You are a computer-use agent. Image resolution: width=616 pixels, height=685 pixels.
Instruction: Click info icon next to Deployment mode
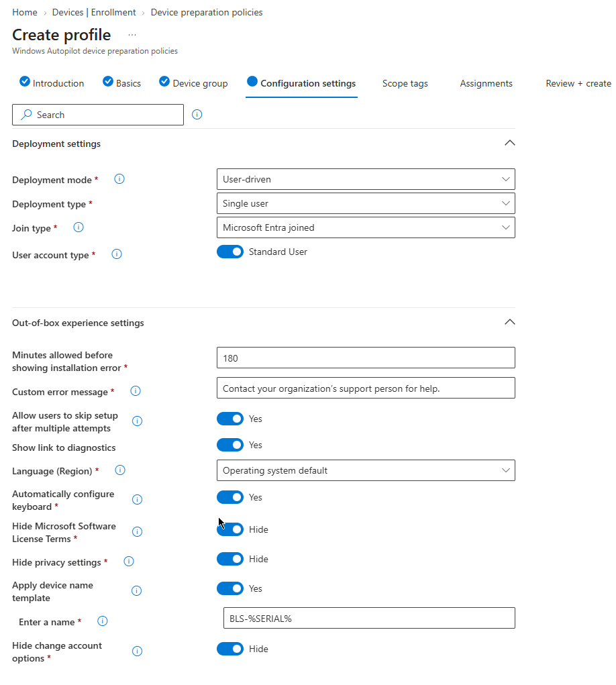(x=119, y=179)
